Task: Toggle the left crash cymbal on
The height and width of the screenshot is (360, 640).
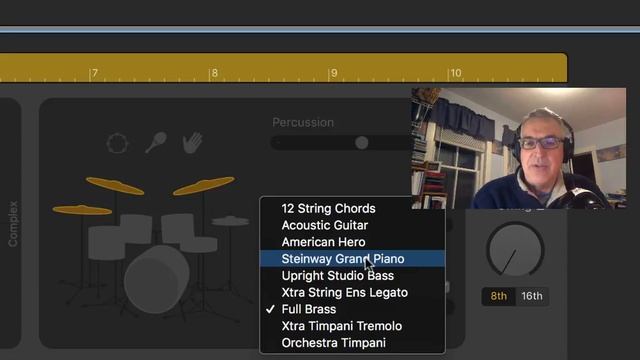Action: (115, 186)
